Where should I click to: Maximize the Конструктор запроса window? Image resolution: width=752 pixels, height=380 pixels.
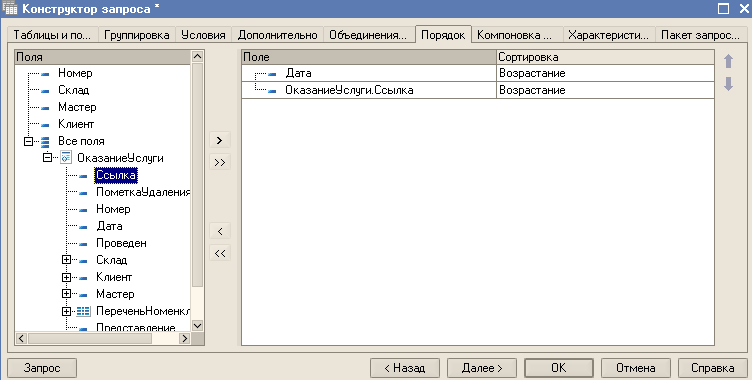(724, 8)
